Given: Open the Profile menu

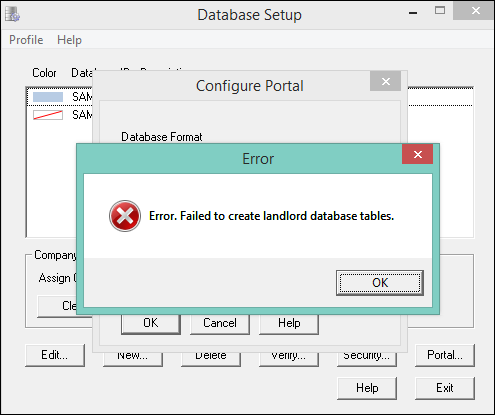Looking at the screenshot, I should (26, 40).
